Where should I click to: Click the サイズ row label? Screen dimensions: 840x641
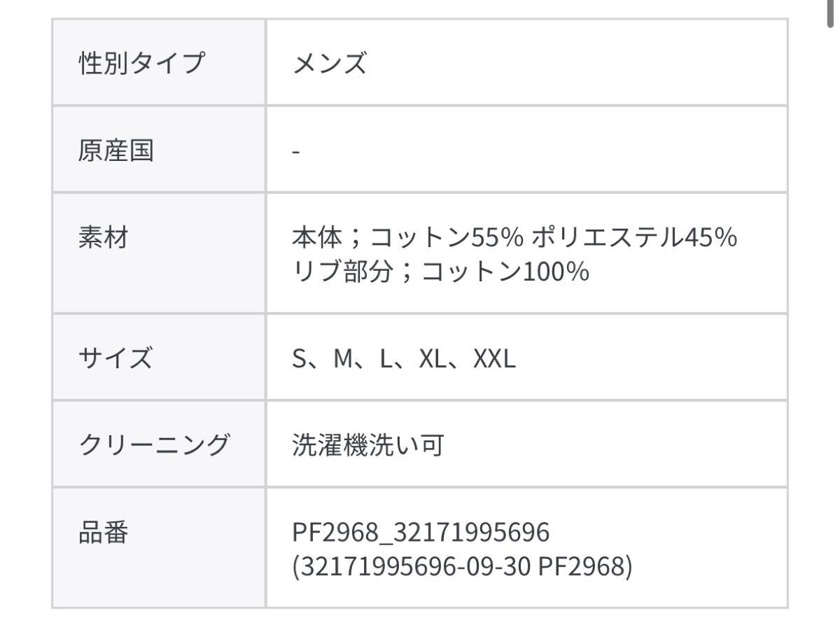(x=115, y=359)
